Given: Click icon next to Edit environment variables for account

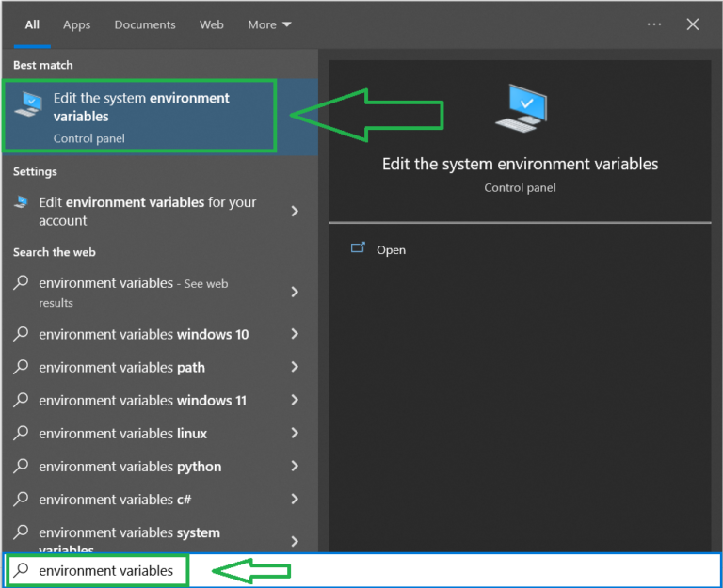Looking at the screenshot, I should [21, 202].
